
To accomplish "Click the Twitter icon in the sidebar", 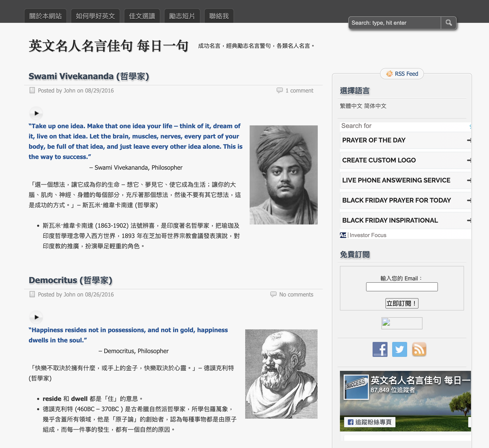I will pos(399,349).
